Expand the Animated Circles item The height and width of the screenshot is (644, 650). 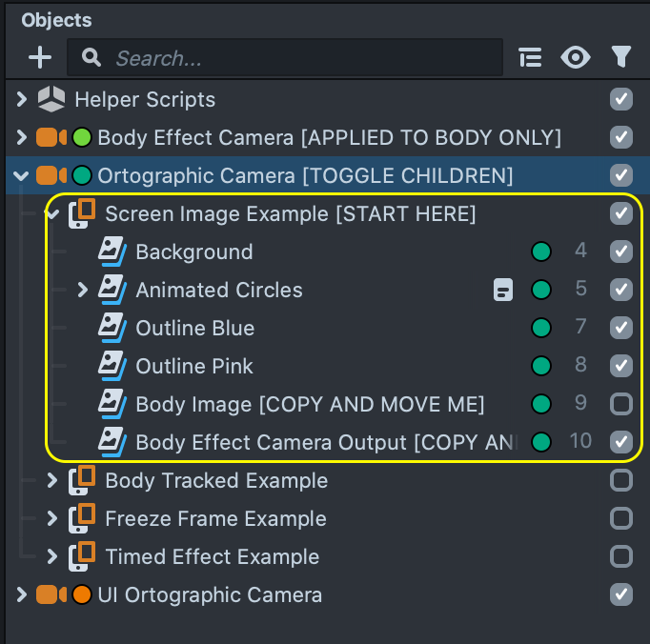tap(83, 290)
